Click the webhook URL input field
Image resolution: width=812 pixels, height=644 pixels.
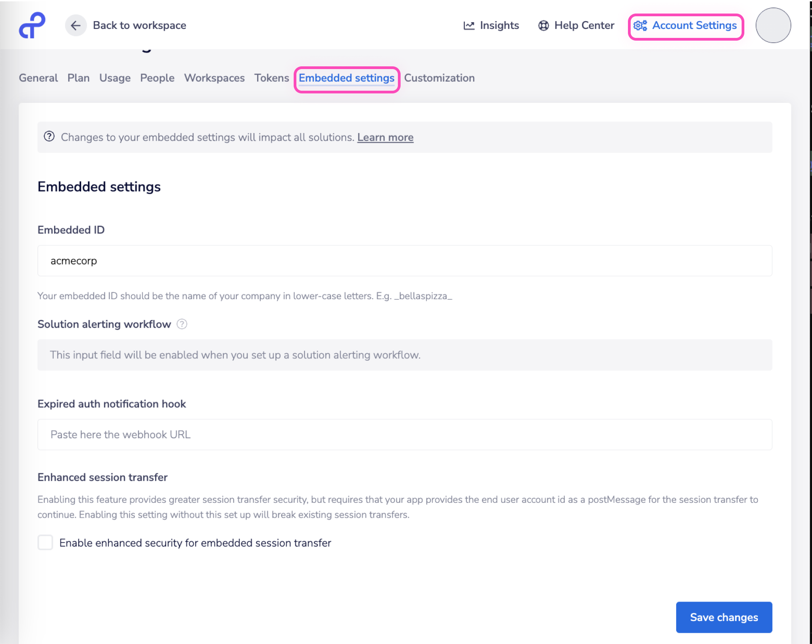click(x=404, y=434)
